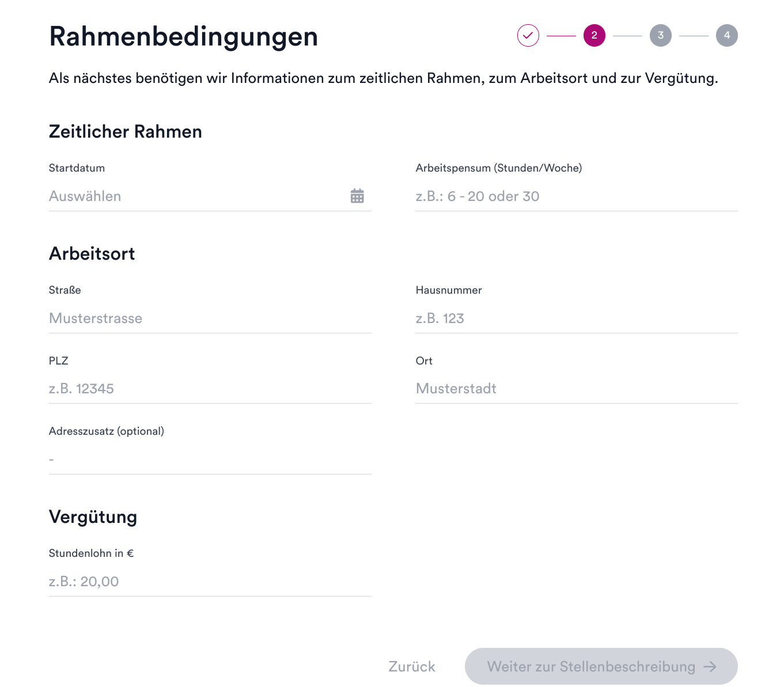Go to step 4 in progress indicator
The height and width of the screenshot is (687, 784).
[727, 35]
